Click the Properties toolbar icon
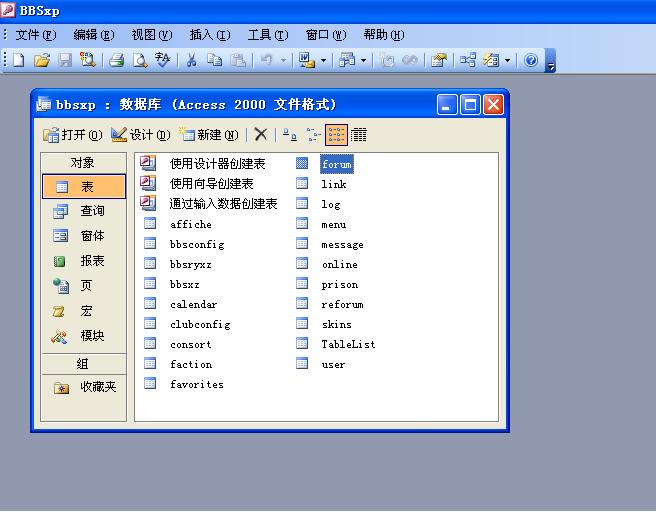Viewport: 656px width, 512px height. tap(439, 60)
